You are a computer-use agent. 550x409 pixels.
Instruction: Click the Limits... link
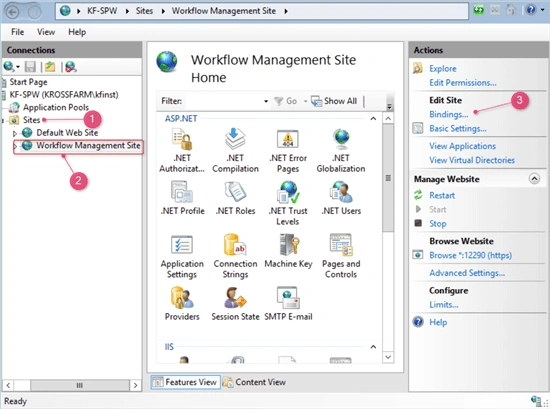point(444,304)
